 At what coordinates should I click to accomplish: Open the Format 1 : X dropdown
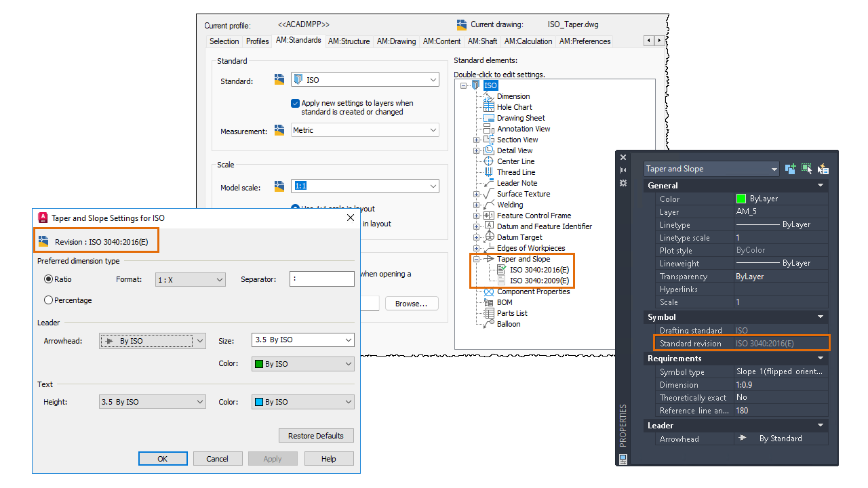[x=190, y=279]
